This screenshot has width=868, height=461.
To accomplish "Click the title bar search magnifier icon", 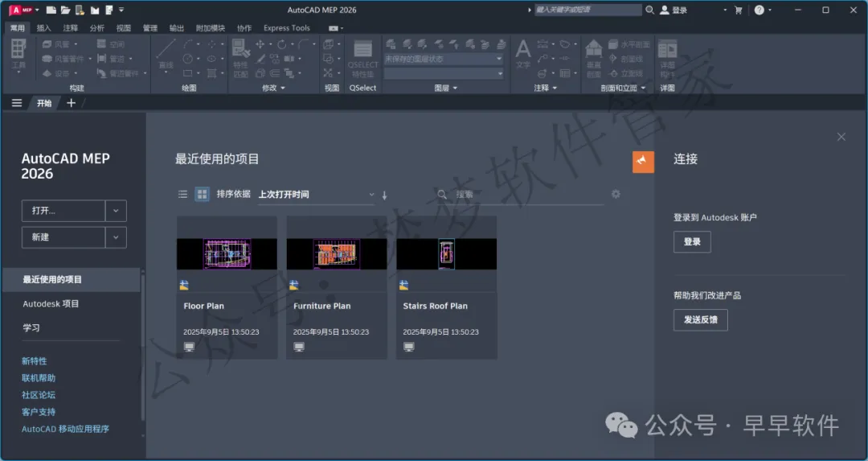I will pos(650,10).
